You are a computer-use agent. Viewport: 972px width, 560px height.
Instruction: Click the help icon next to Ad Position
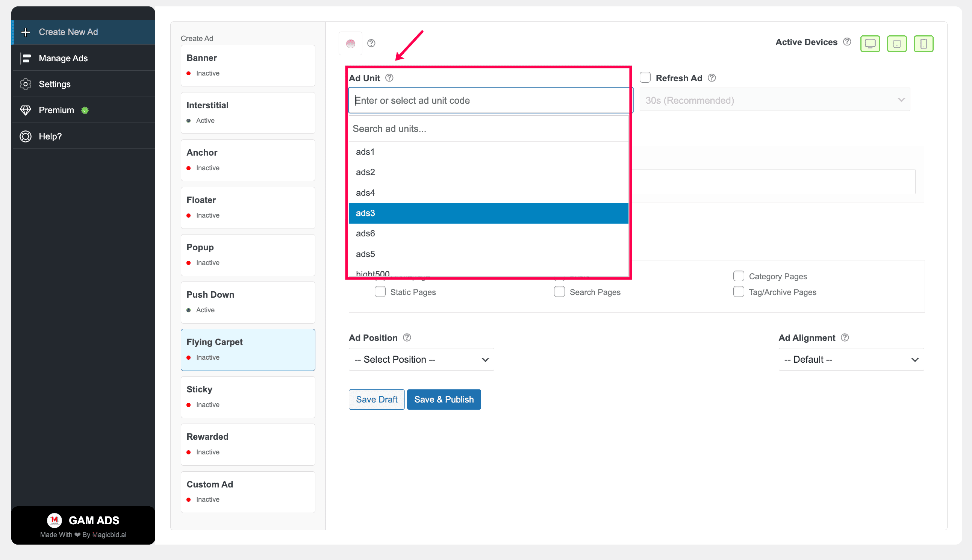407,337
